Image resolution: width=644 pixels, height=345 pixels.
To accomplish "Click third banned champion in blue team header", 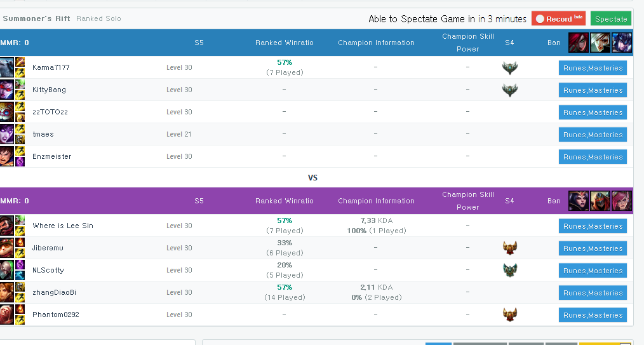I will (622, 43).
